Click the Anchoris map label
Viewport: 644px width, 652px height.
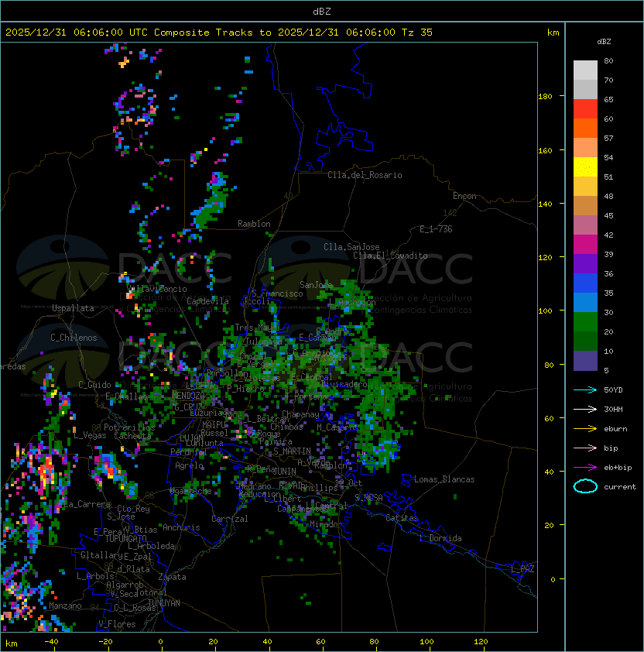(x=181, y=527)
